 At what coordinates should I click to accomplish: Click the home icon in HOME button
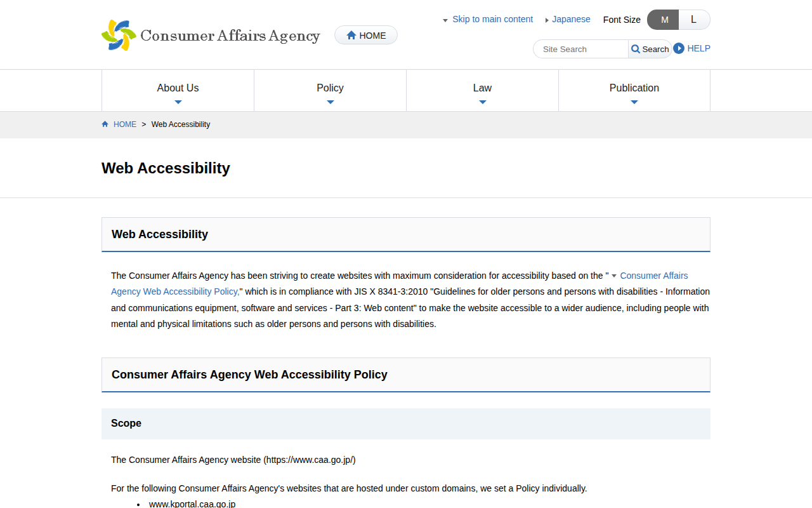(x=351, y=36)
